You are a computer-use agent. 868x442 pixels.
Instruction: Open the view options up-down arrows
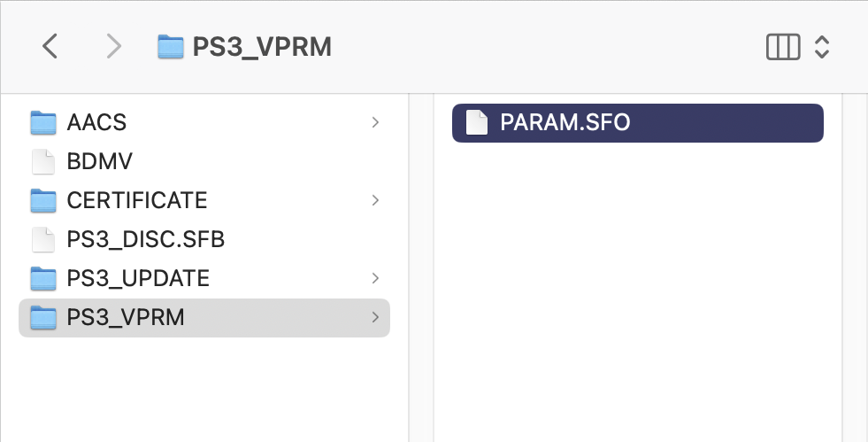coord(822,47)
